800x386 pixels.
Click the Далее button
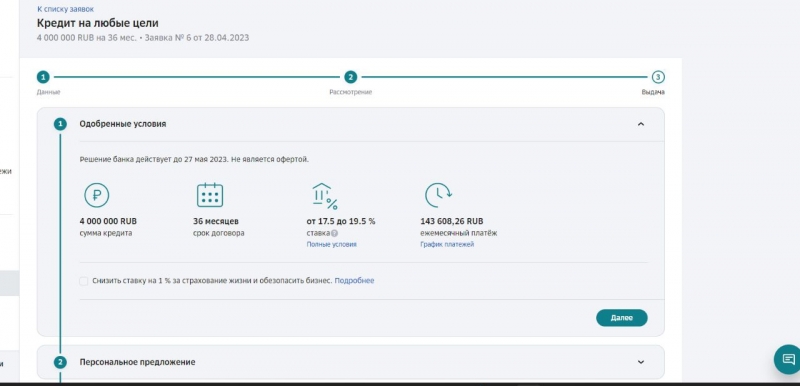pyautogui.click(x=621, y=318)
